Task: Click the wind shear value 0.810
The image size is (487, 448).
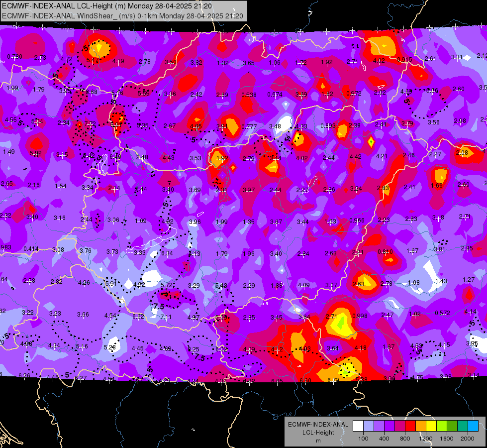Action: pyautogui.click(x=385, y=251)
